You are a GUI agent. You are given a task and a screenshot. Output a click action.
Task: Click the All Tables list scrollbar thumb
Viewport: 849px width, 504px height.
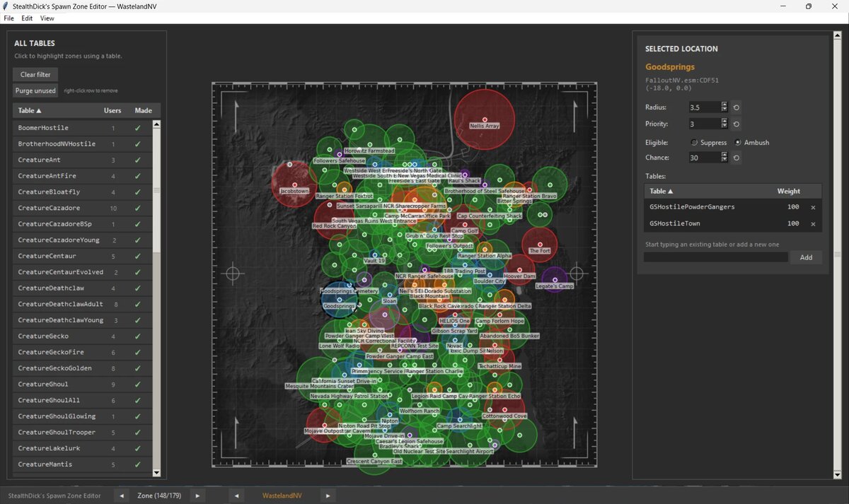(157, 190)
